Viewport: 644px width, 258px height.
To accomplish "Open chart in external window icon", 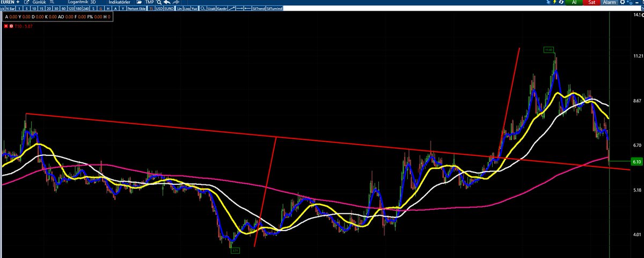I will pos(27,3).
